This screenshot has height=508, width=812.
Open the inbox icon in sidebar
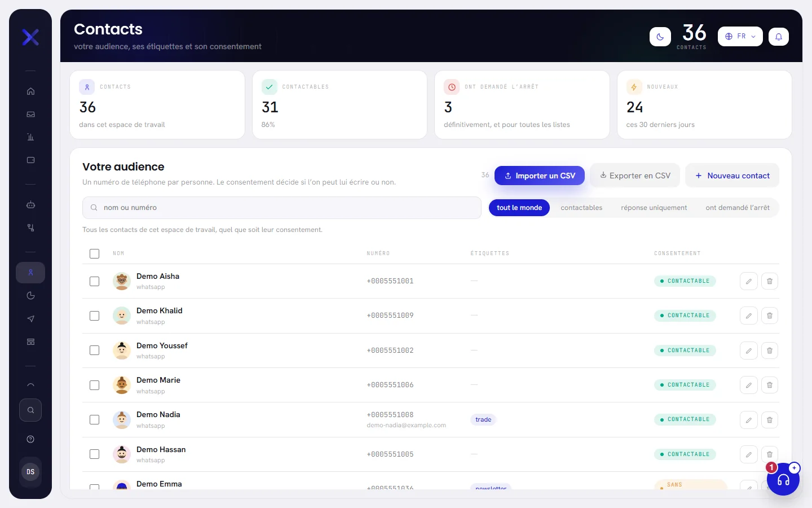click(30, 115)
